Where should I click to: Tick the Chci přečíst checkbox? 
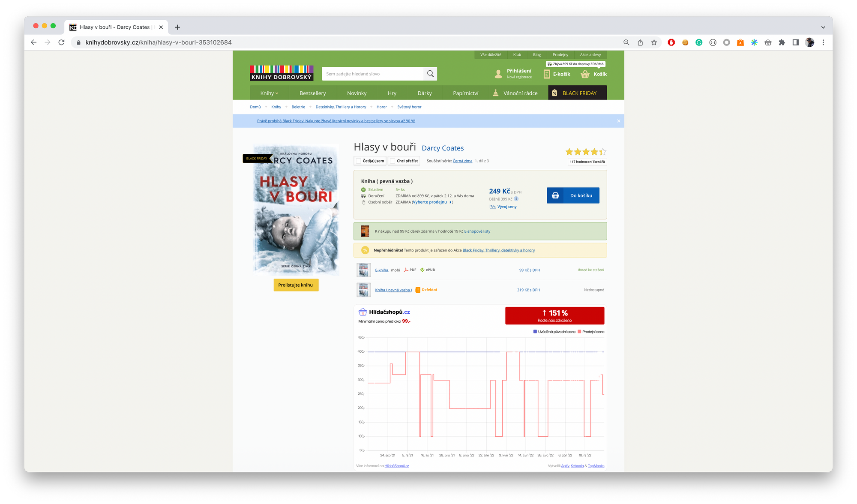point(393,161)
